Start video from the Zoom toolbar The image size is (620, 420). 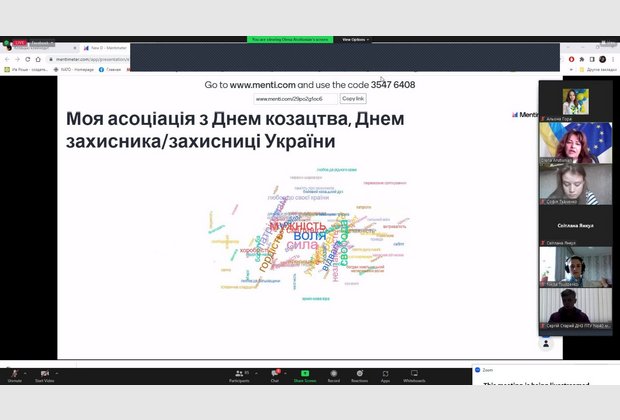coord(45,374)
